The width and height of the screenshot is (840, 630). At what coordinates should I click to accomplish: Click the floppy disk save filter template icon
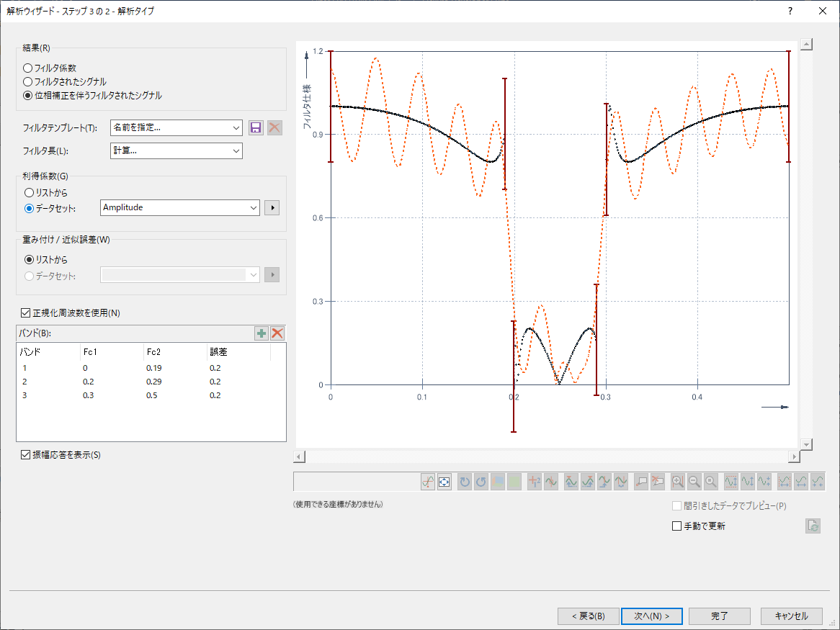(x=256, y=128)
